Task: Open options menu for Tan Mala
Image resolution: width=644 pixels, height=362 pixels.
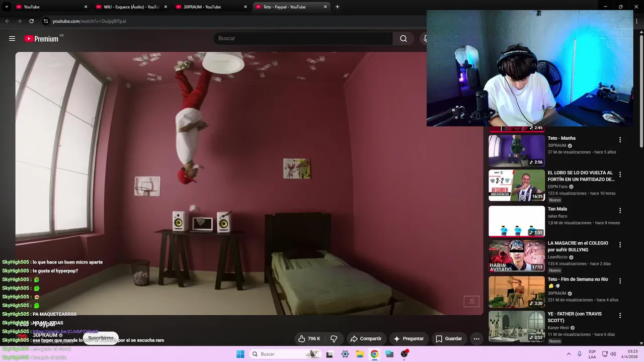Action: click(x=620, y=211)
